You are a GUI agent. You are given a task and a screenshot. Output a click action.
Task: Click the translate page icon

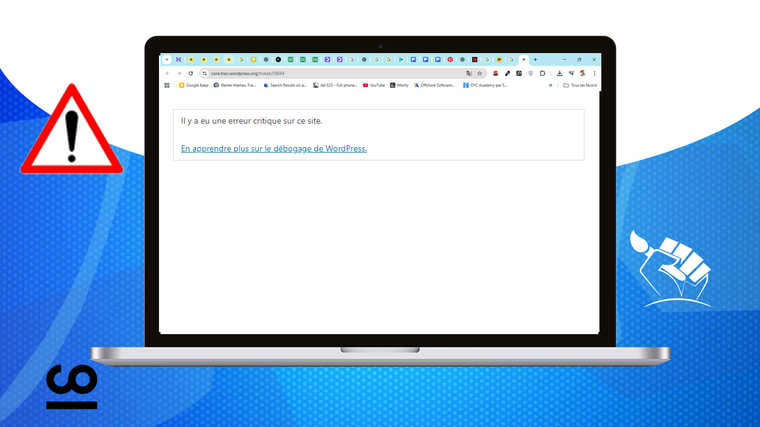[x=469, y=74]
